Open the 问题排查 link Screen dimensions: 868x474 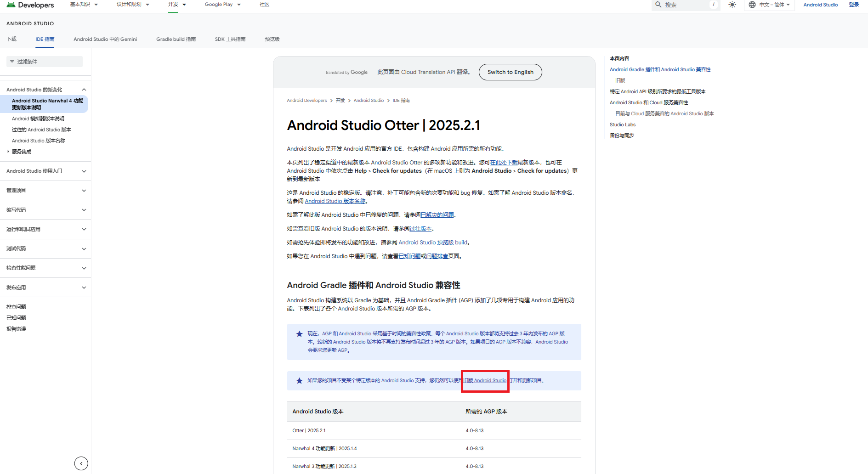pyautogui.click(x=437, y=256)
